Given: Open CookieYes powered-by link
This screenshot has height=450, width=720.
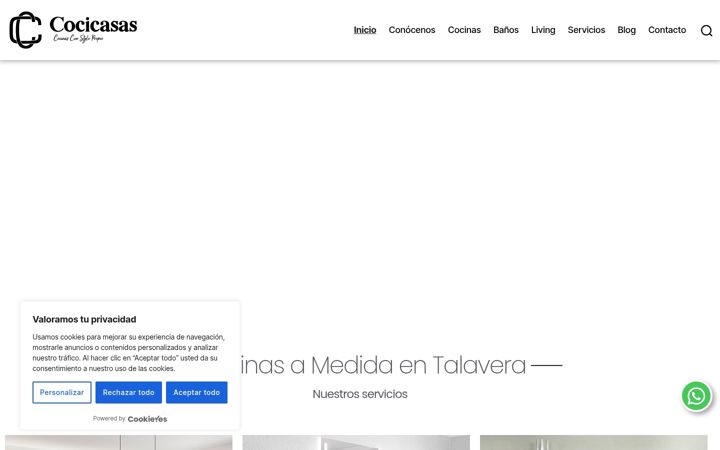Looking at the screenshot, I should click(x=147, y=419).
